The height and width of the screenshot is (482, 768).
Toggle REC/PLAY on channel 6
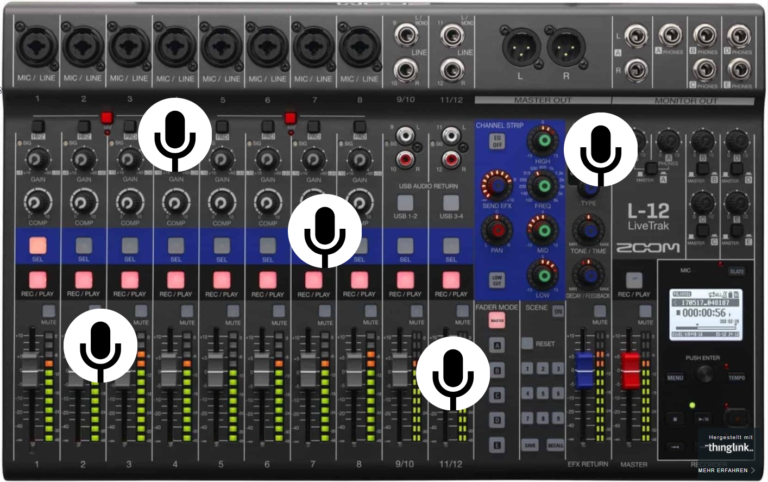point(267,280)
